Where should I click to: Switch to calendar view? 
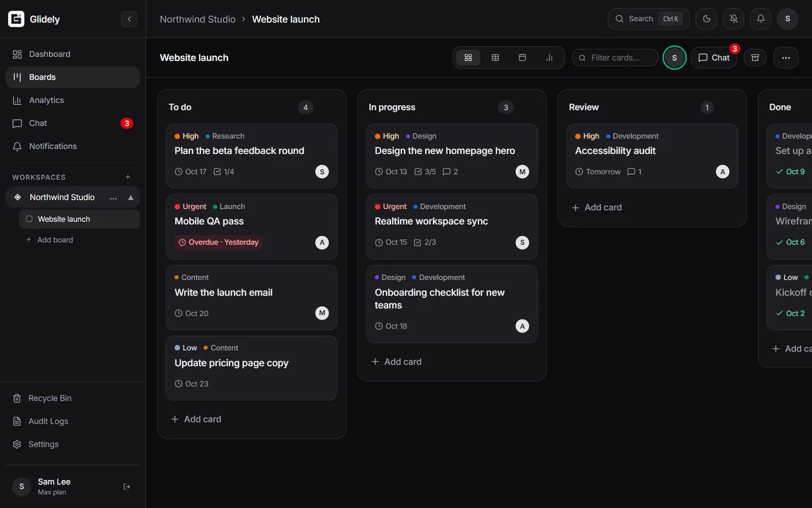pos(522,58)
